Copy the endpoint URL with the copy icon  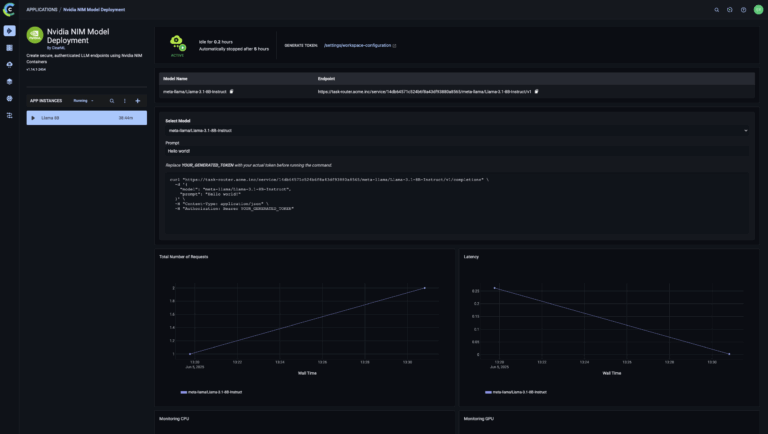click(x=537, y=91)
